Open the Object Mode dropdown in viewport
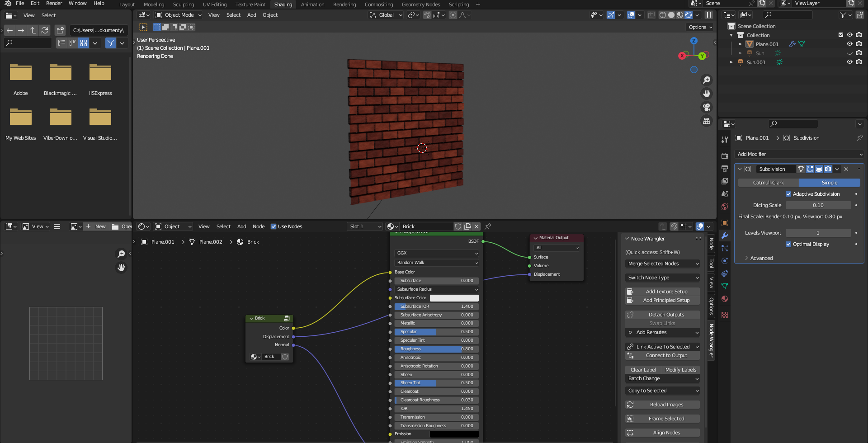 pyautogui.click(x=179, y=15)
